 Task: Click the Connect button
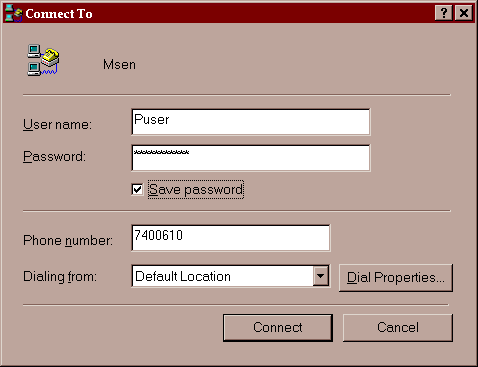pos(278,328)
